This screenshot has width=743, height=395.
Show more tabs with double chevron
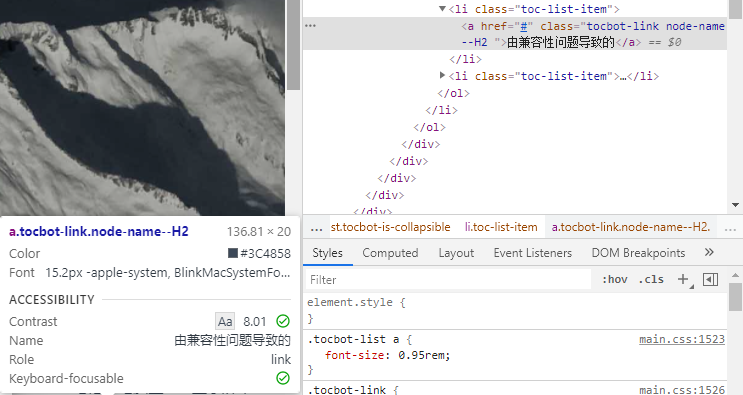[709, 252]
